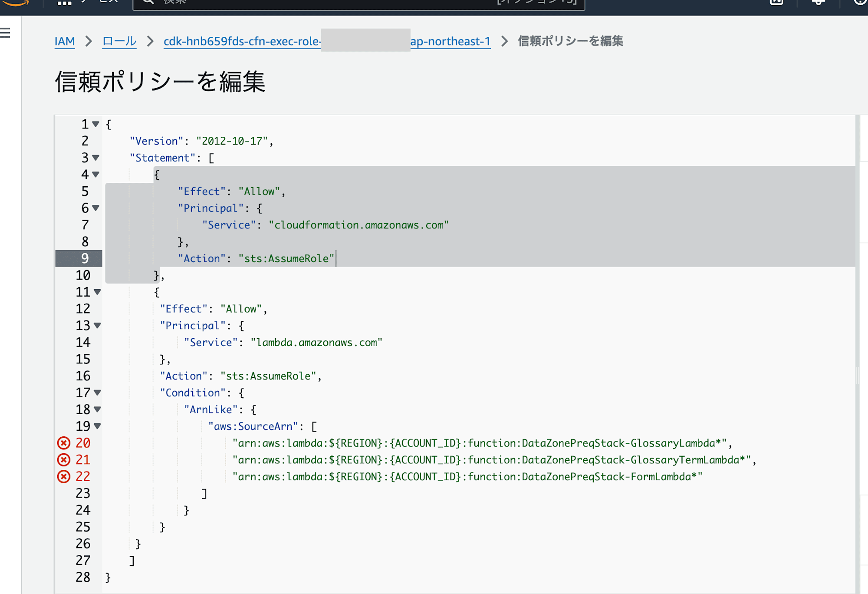Click the editor vertical scrollbar
The height and width of the screenshot is (594, 868).
[858, 353]
